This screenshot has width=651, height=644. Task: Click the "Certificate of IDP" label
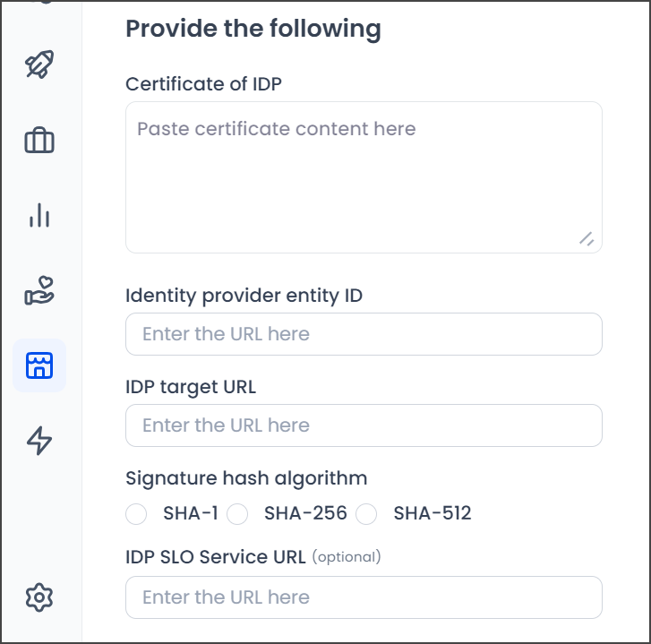(204, 84)
